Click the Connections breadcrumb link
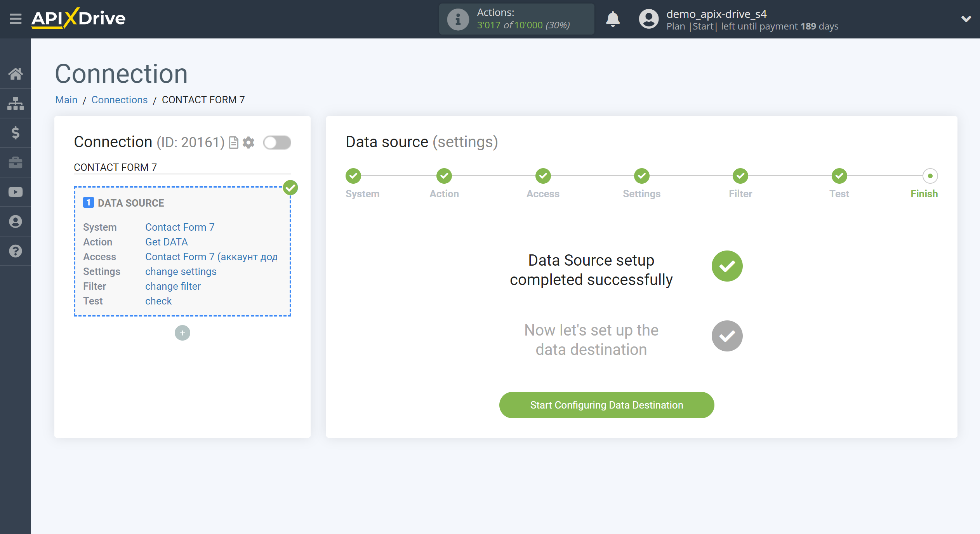The width and height of the screenshot is (980, 534). click(120, 100)
